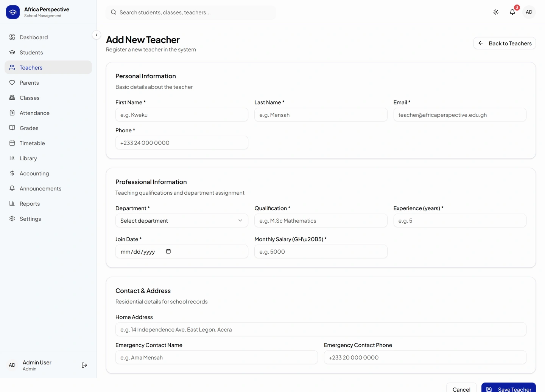The height and width of the screenshot is (392, 545).
Task: Focus the Monthly Salary input field
Action: click(x=321, y=251)
